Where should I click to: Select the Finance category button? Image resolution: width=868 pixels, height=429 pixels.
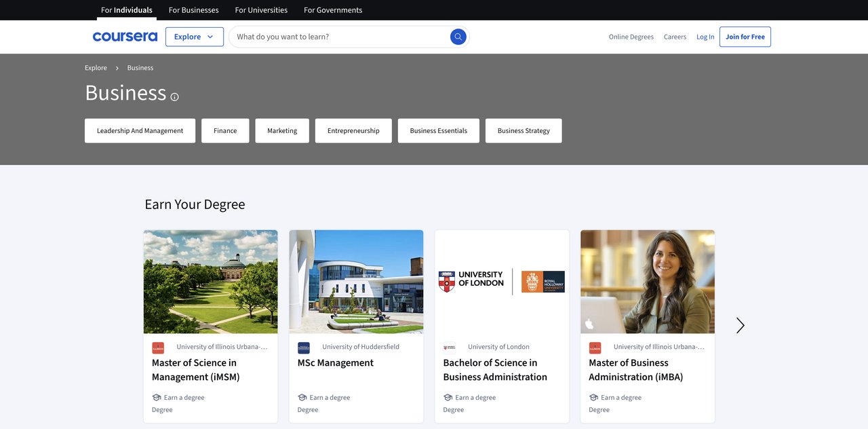coord(225,131)
